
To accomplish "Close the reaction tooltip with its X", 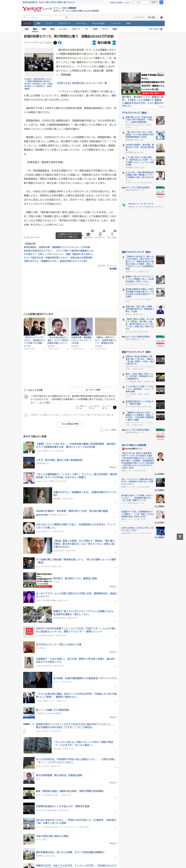I will coord(80,234).
